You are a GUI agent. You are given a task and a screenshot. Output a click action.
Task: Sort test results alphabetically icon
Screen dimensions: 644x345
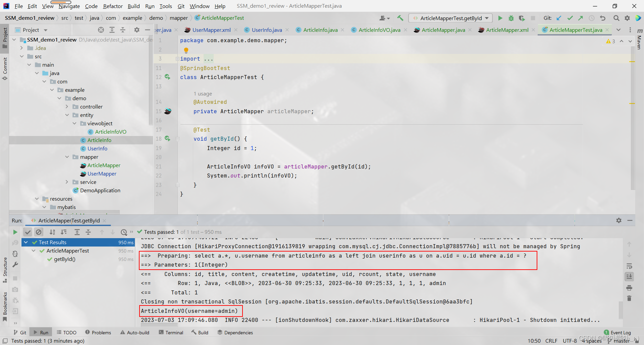pos(52,232)
